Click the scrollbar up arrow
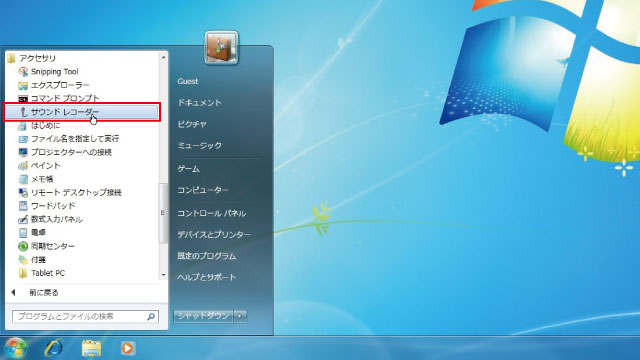 (163, 58)
